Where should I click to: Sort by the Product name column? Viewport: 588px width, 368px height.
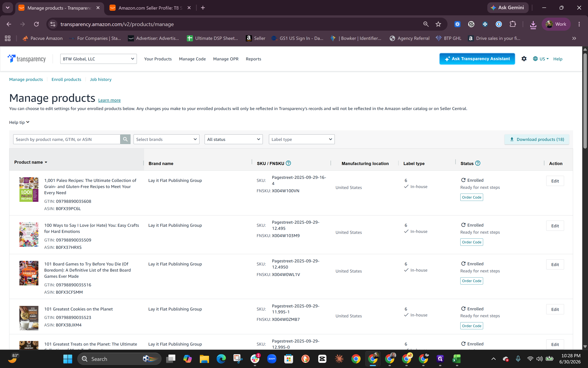(31, 162)
